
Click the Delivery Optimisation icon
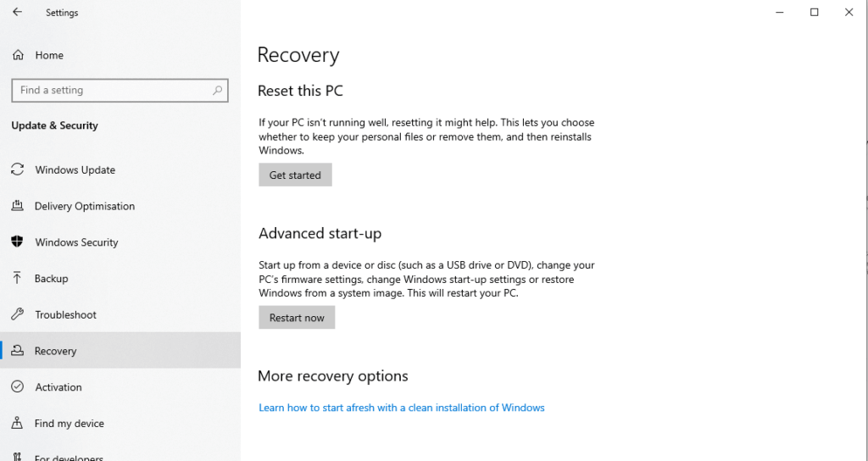coord(17,205)
